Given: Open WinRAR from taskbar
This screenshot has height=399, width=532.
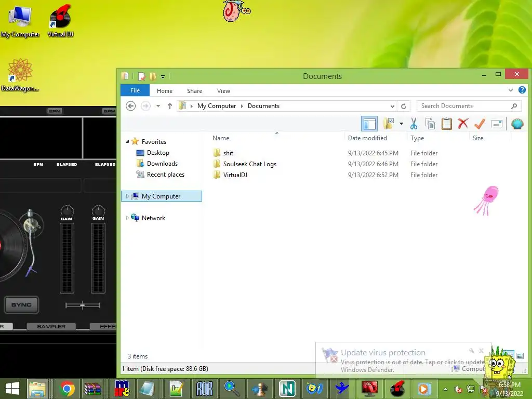Looking at the screenshot, I should pos(92,389).
